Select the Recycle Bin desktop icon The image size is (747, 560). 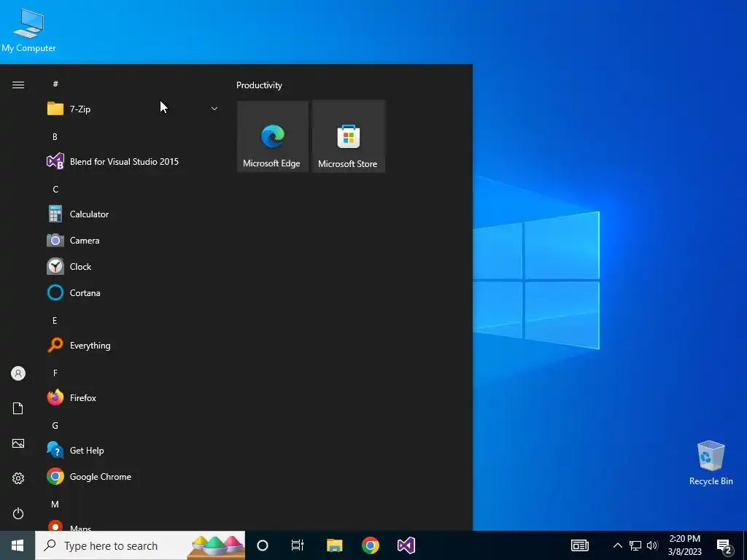tap(711, 462)
